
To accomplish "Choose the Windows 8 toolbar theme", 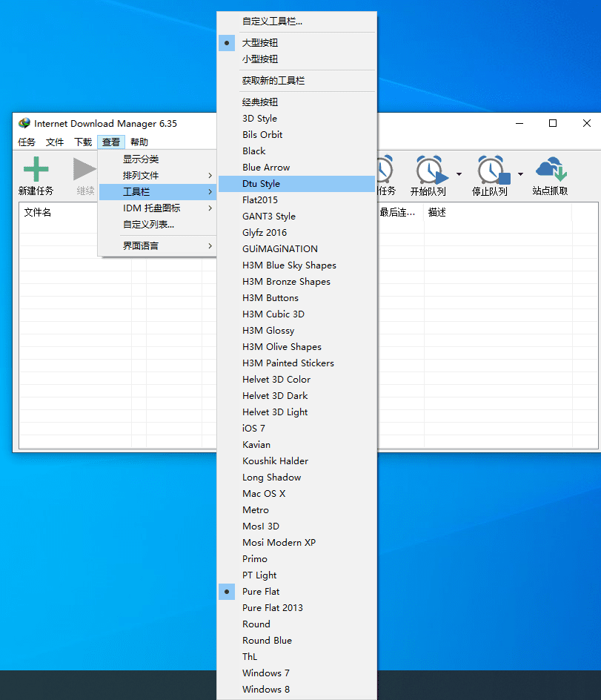I will click(296, 690).
